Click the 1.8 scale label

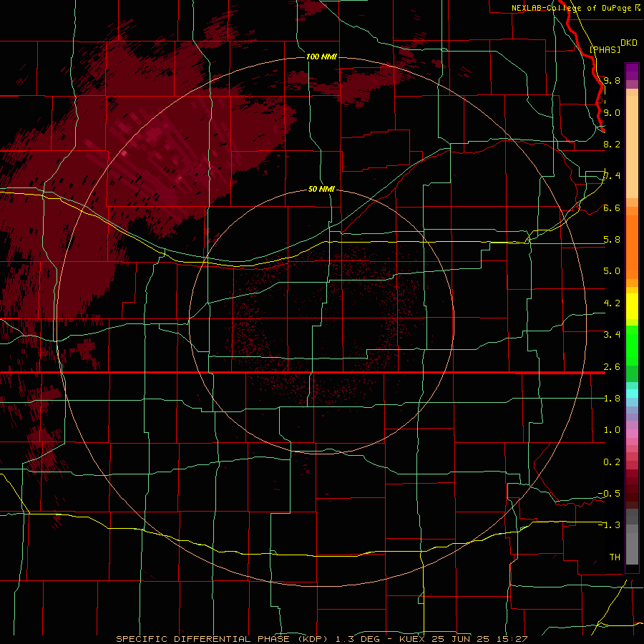click(612, 399)
